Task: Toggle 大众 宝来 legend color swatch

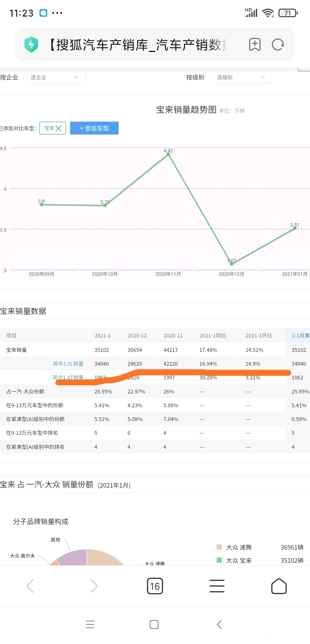Action: pos(219,560)
